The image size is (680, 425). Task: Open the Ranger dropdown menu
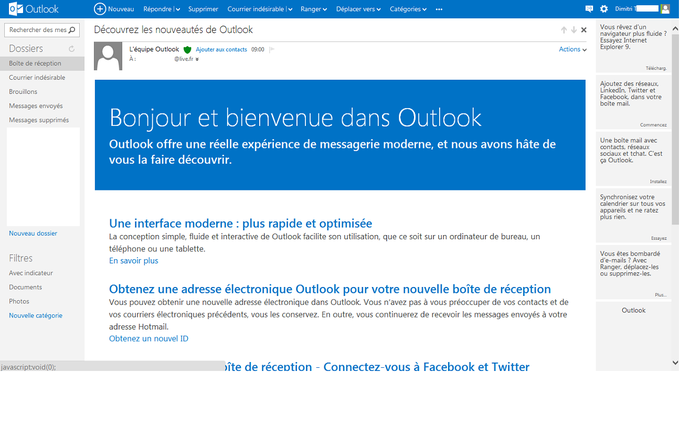click(314, 9)
